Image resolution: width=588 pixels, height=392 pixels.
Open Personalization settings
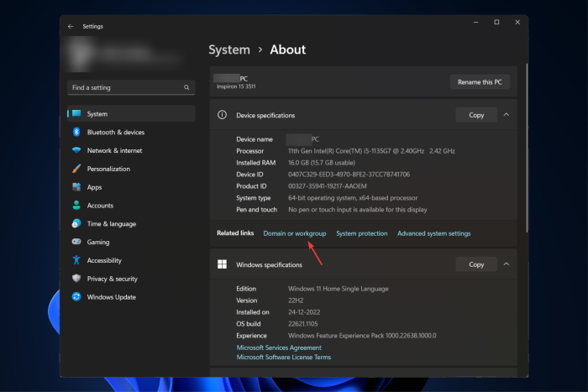(x=131, y=169)
